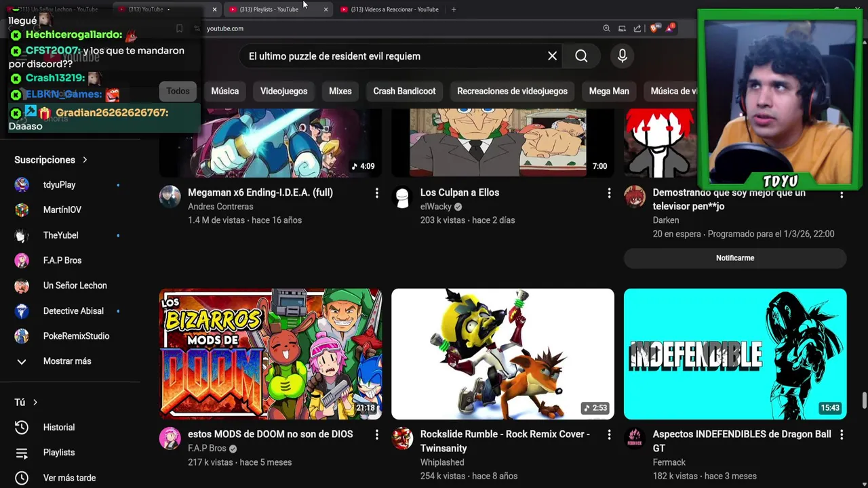
Task: Click the share icon in address bar
Action: coord(637,28)
